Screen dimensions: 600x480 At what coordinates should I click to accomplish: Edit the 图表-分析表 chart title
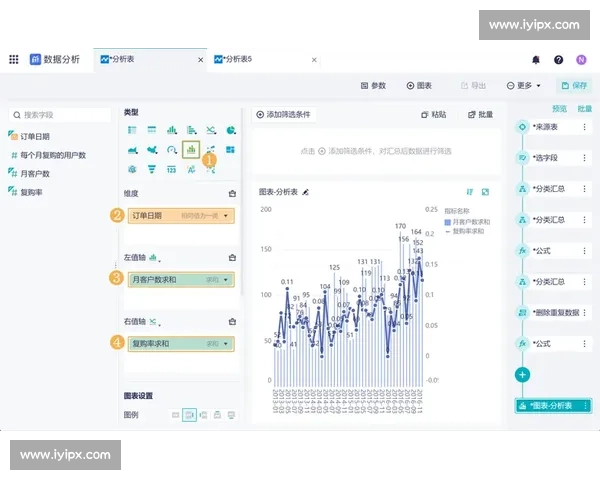pyautogui.click(x=305, y=192)
